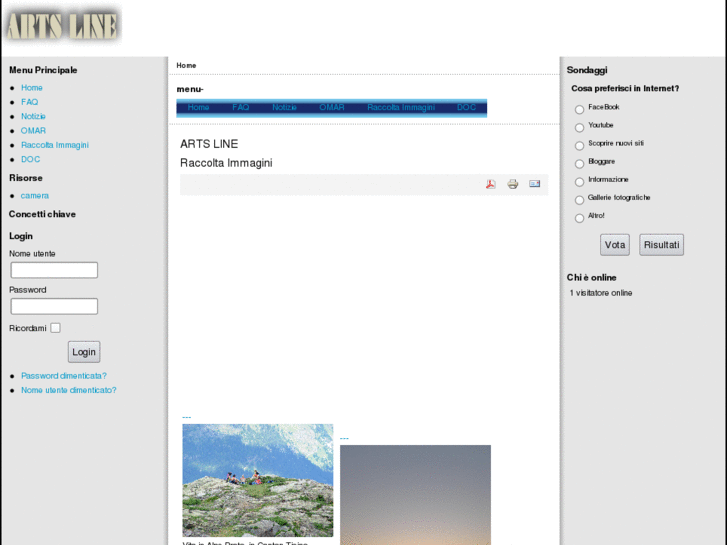Click the dashed link above mountain photo

[x=186, y=417]
